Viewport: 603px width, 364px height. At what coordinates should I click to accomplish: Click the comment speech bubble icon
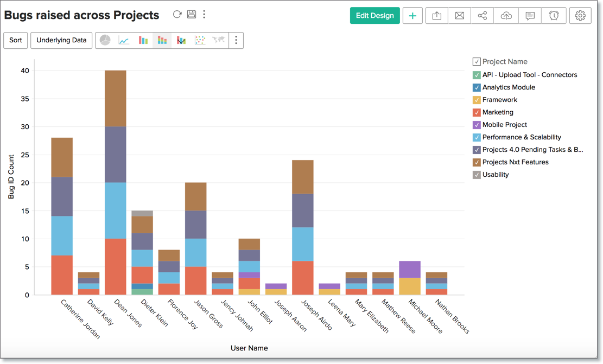coord(530,16)
